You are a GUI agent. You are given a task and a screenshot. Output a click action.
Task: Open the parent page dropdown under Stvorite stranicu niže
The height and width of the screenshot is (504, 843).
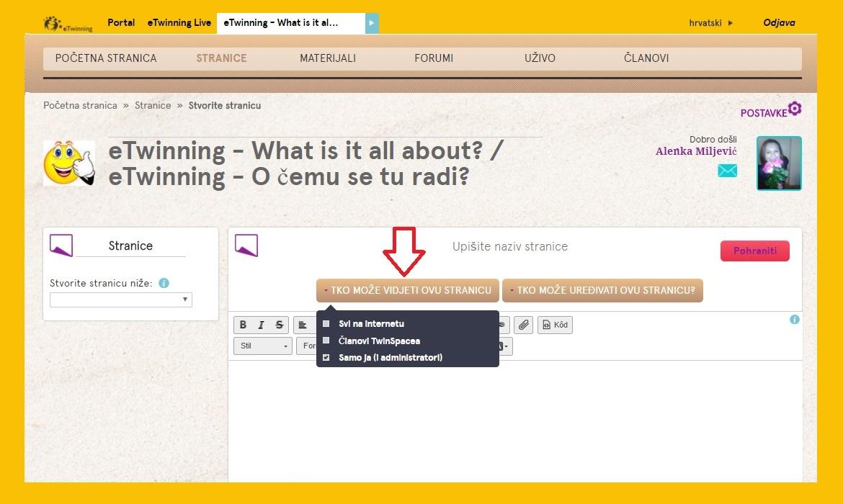120,300
